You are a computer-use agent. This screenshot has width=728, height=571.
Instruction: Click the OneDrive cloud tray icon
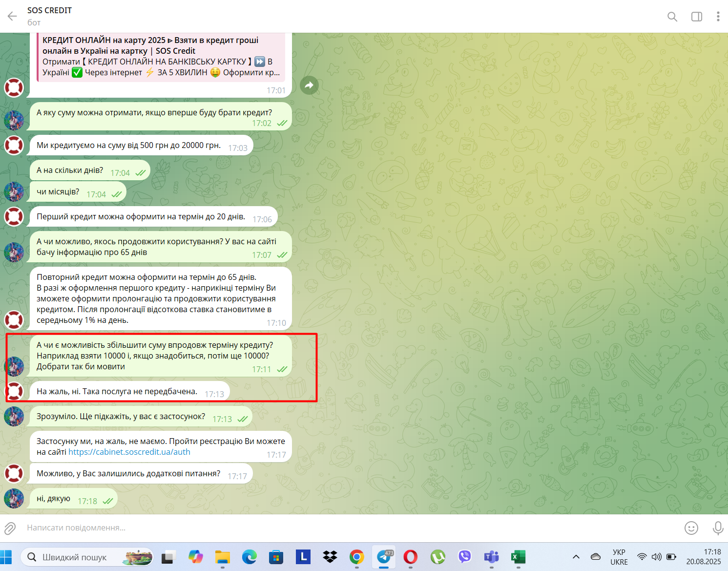coord(596,557)
